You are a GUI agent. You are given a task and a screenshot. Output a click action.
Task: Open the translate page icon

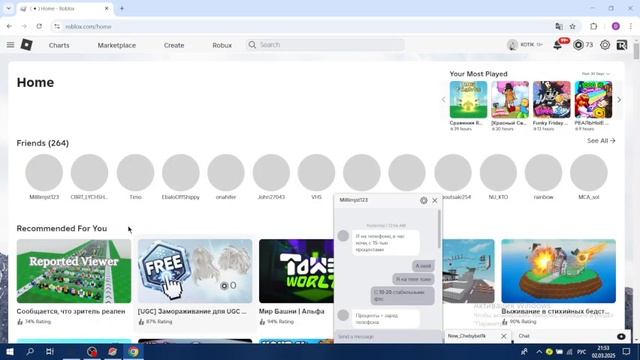(x=559, y=26)
